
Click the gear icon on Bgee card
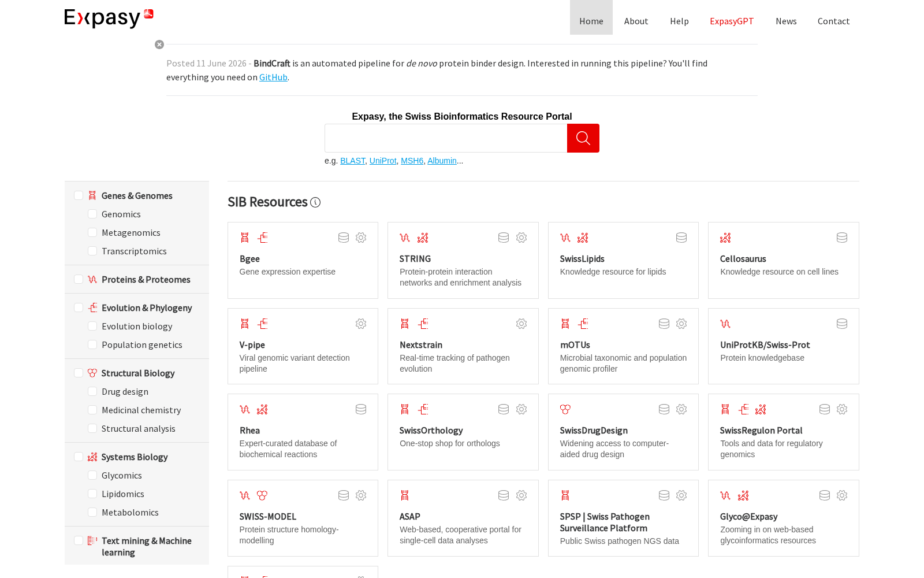[361, 238]
